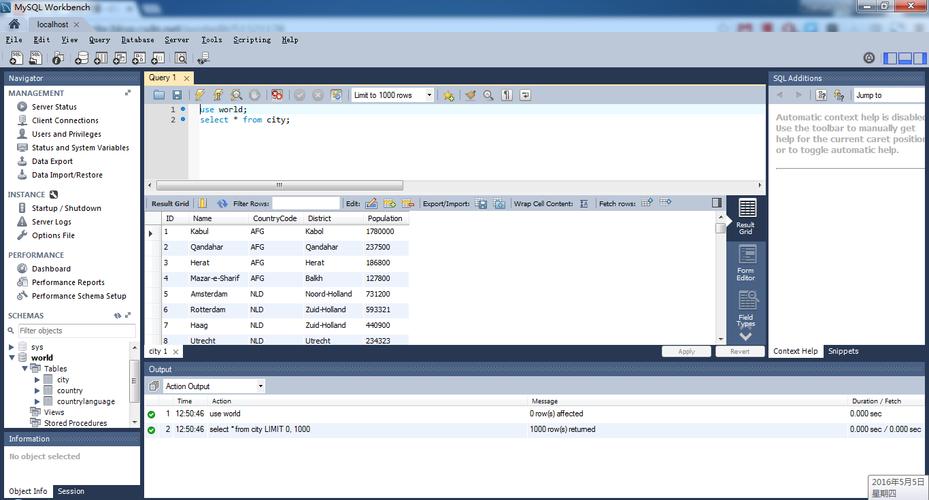Click the Wrap Cell Content icon

coord(584,203)
